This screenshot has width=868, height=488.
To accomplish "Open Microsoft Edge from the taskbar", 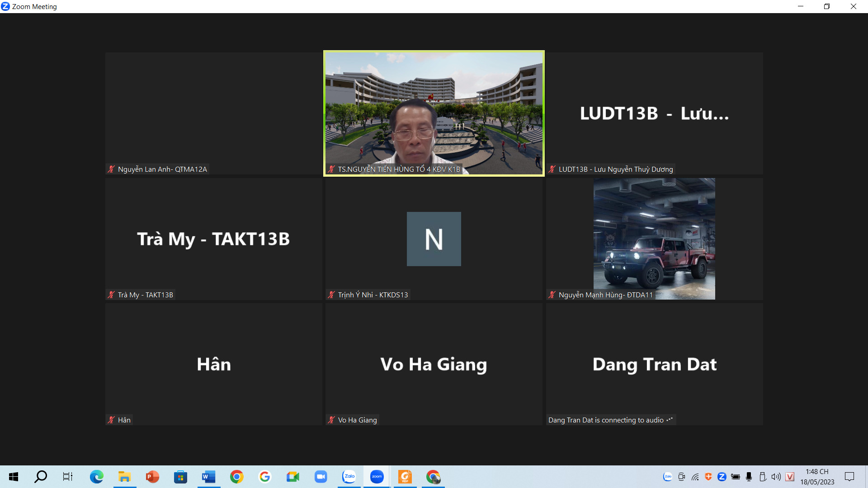I will point(96,477).
